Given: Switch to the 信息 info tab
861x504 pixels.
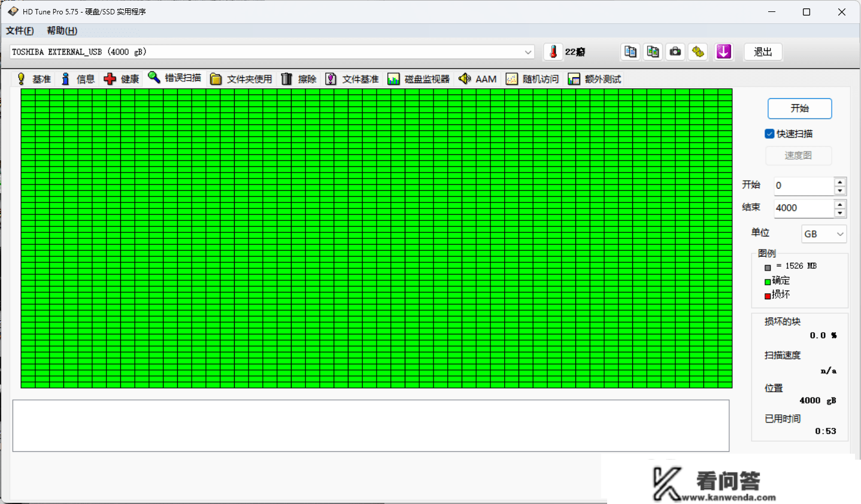Looking at the screenshot, I should [x=78, y=79].
